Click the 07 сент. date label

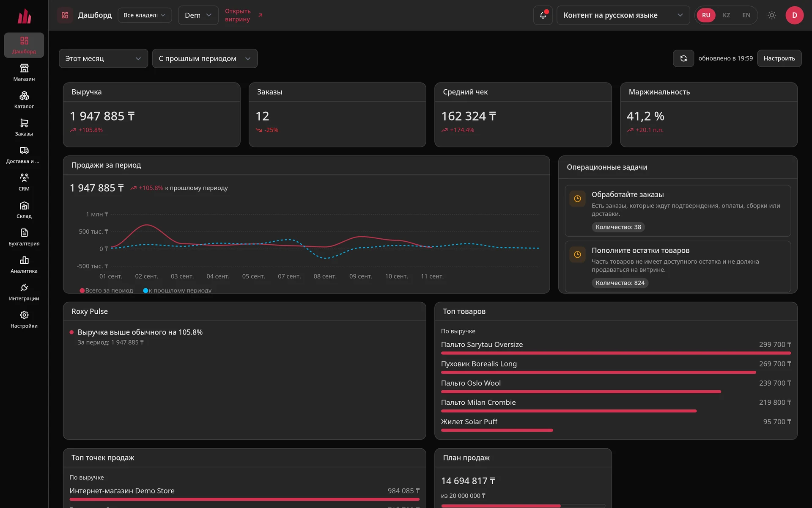coord(289,276)
